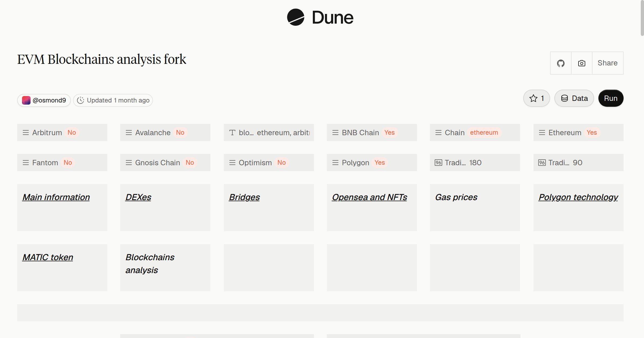
Task: Click the Blockchains analysis text
Action: (150, 263)
